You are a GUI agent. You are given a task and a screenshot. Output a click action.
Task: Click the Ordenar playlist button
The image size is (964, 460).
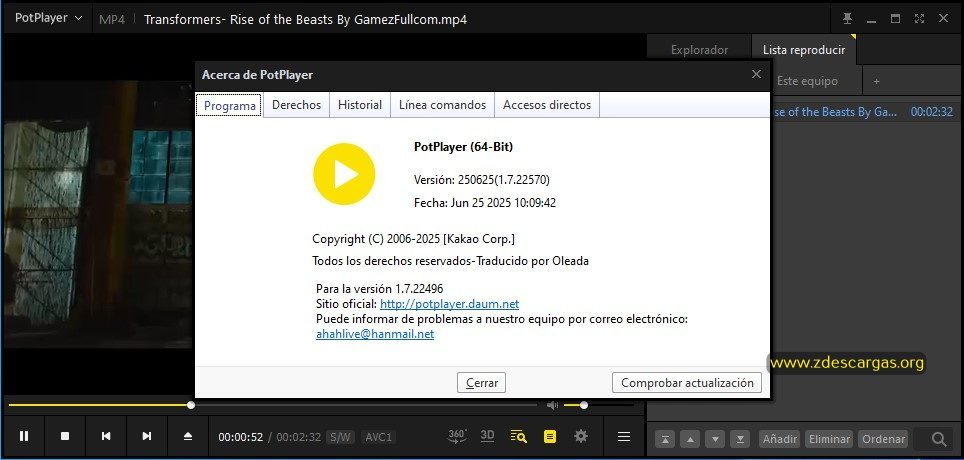click(x=883, y=439)
